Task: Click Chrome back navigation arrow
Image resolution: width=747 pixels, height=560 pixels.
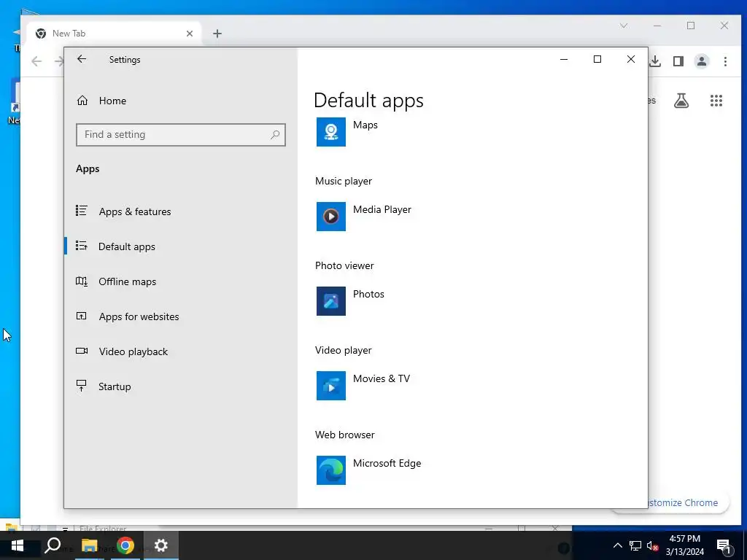Action: click(x=36, y=61)
